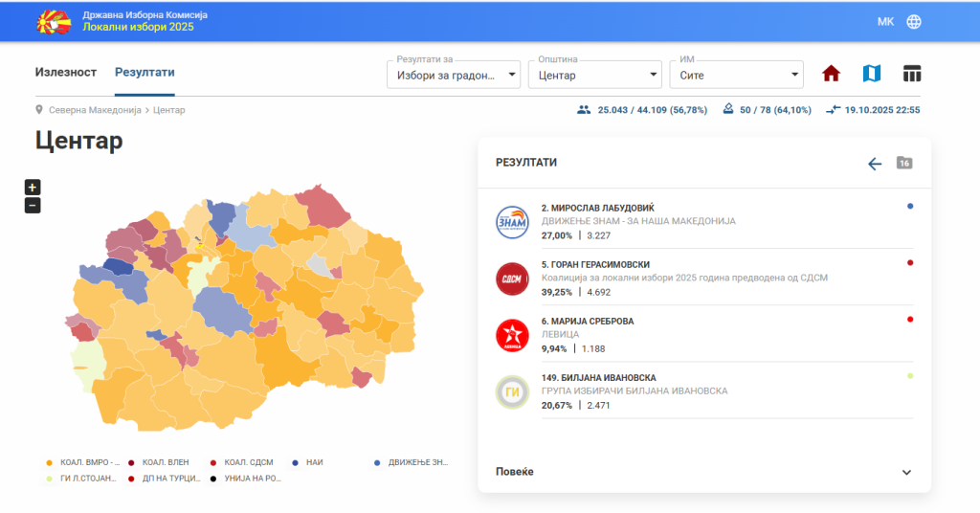This screenshot has width=980, height=513.
Task: Open the Резултати за dropdown
Action: pyautogui.click(x=454, y=75)
